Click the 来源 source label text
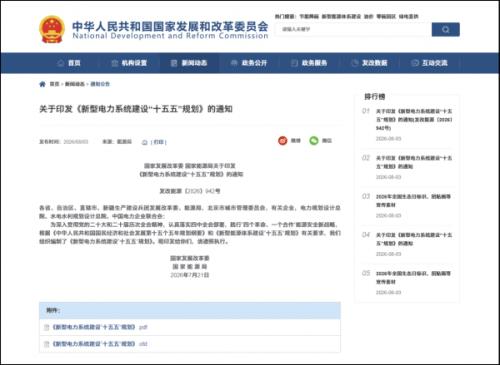The width and height of the screenshot is (500, 365). point(117,142)
